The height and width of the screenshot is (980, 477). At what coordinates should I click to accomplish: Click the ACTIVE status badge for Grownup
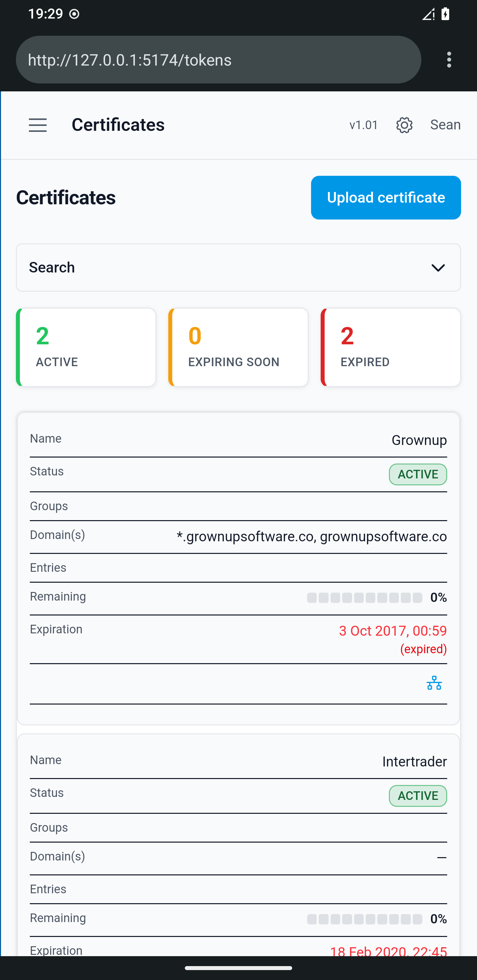[418, 474]
